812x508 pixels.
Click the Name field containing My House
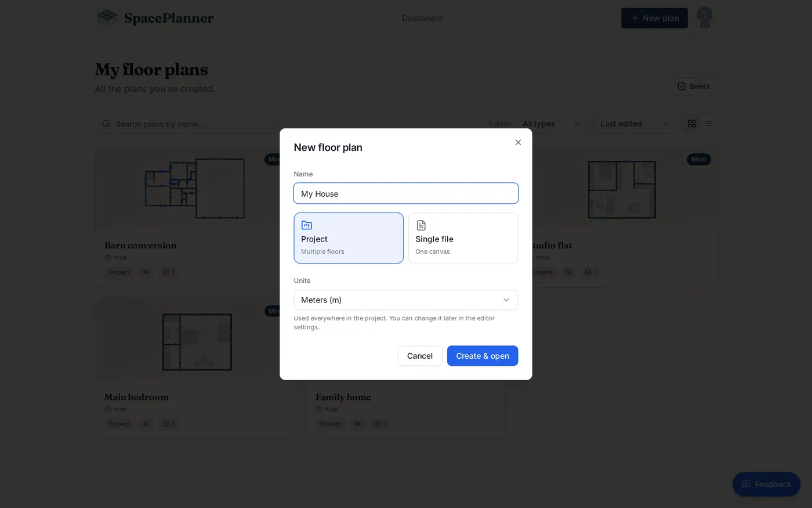pyautogui.click(x=405, y=193)
